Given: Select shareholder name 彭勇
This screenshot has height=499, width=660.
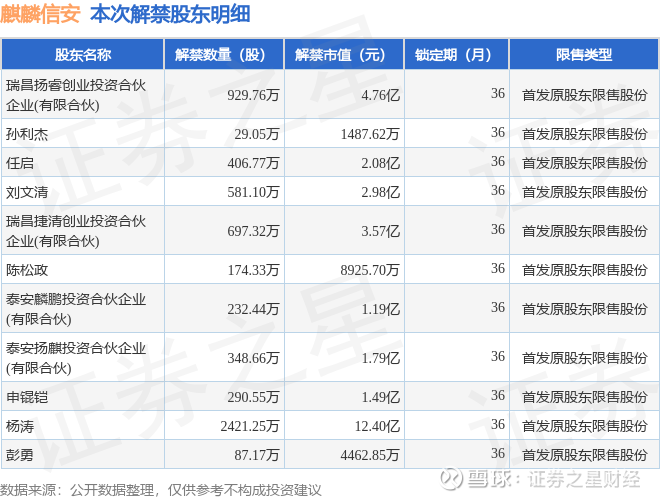Looking at the screenshot, I should 20,455.
